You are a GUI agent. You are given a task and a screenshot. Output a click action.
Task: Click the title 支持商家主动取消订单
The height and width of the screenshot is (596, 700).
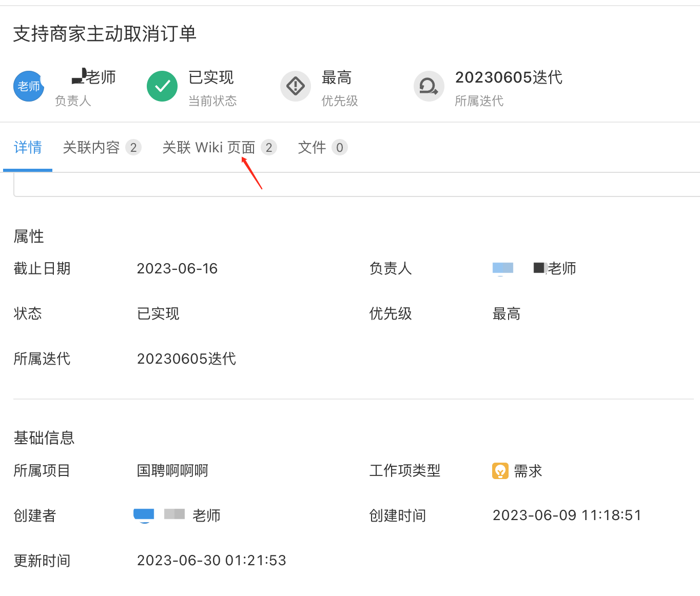(105, 34)
